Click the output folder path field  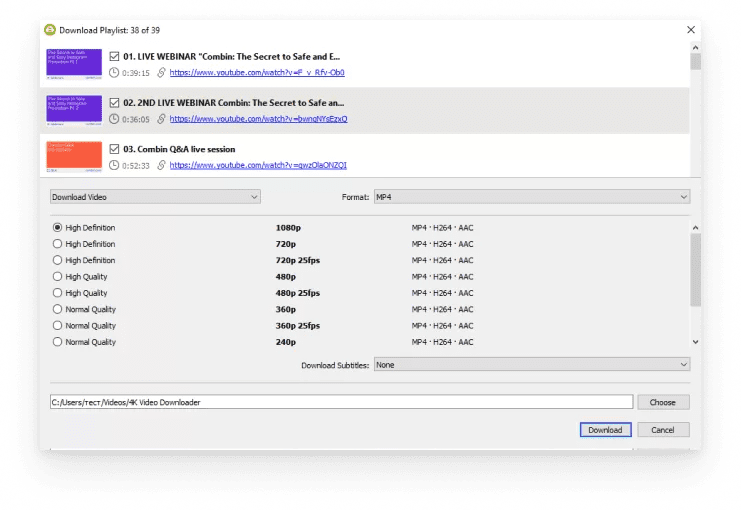[340, 402]
